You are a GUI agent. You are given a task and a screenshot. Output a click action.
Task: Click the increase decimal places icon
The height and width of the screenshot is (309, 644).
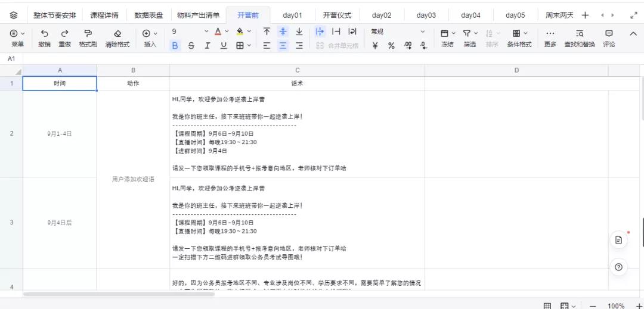point(408,45)
